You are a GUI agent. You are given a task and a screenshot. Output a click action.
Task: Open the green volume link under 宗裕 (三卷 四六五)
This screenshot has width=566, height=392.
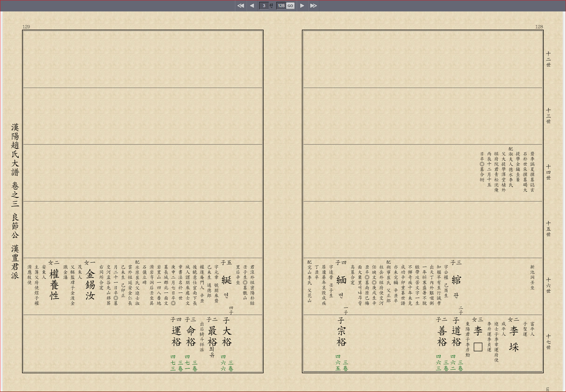(x=341, y=363)
